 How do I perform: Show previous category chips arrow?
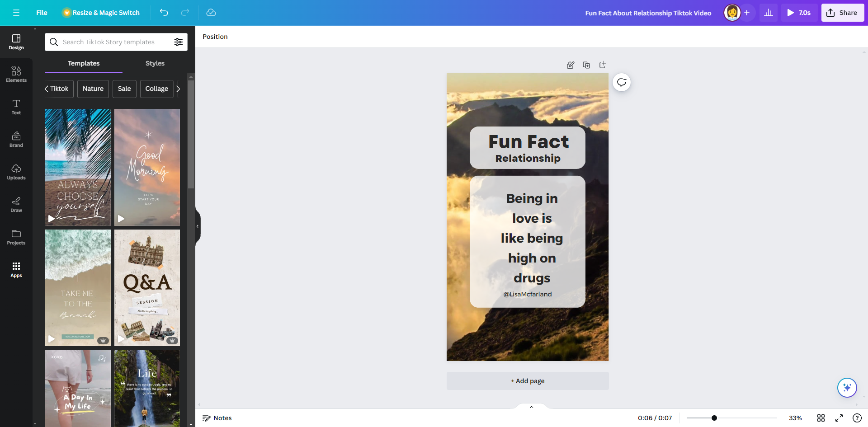[x=47, y=89]
